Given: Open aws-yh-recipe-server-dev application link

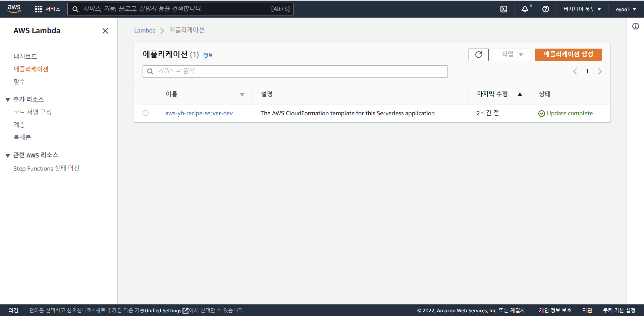Looking at the screenshot, I should point(199,113).
